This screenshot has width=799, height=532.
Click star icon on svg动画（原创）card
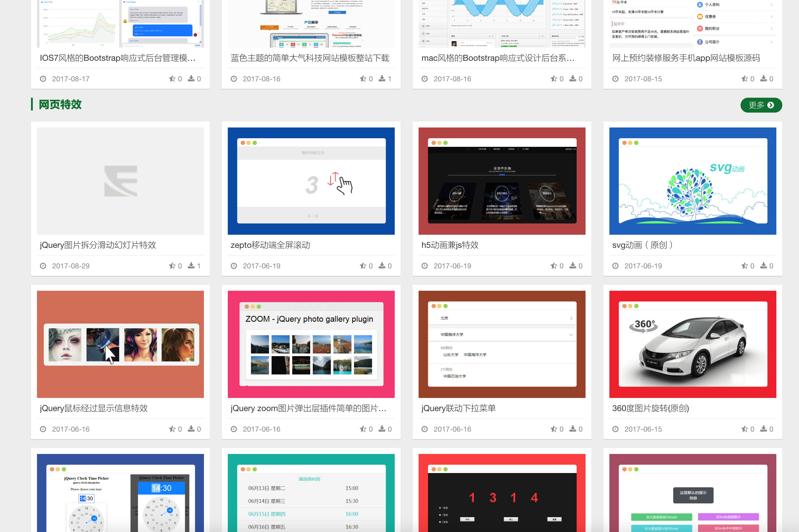745,266
